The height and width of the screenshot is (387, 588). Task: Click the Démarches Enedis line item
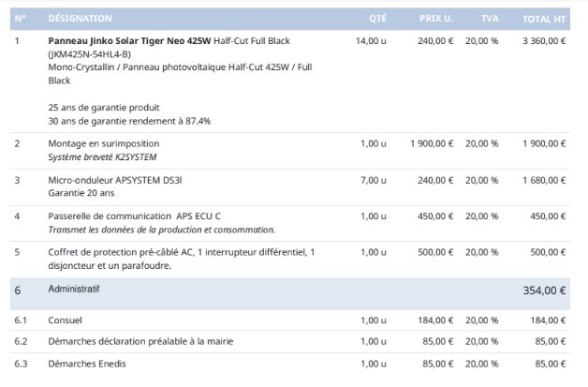[86, 364]
